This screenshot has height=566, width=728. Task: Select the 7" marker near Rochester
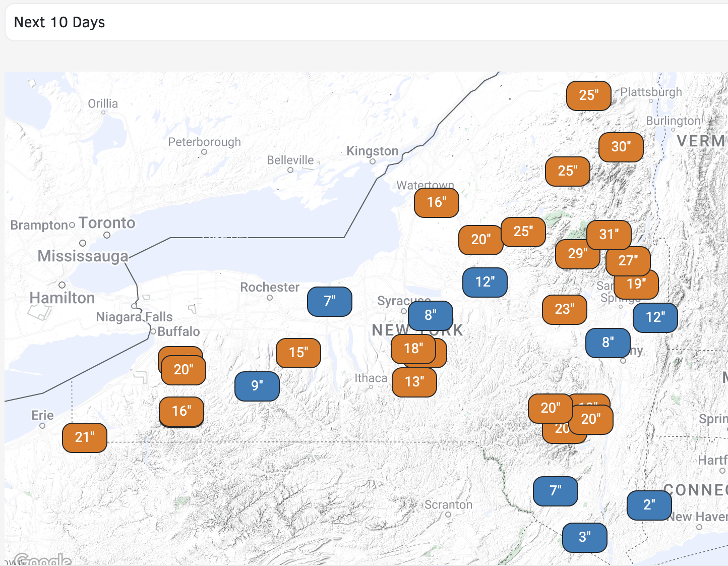pos(330,301)
